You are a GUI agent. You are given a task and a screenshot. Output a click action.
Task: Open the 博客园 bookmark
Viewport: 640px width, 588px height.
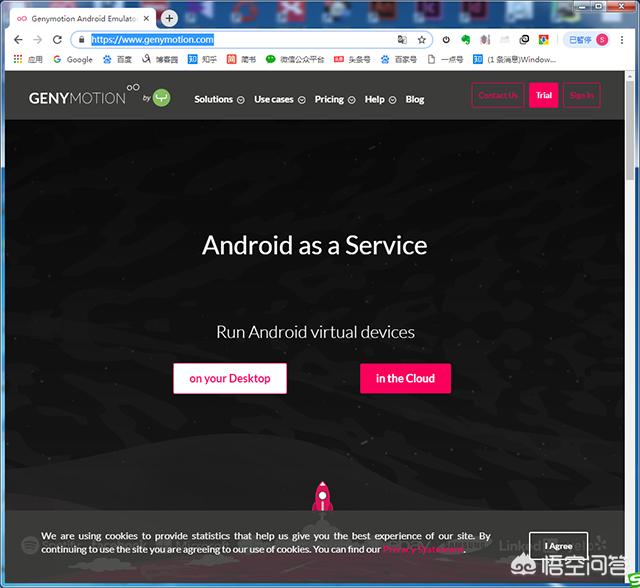coord(160,60)
